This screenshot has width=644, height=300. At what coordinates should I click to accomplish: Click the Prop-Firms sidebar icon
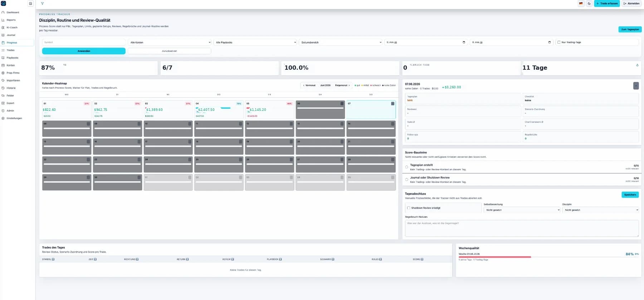click(x=3, y=73)
